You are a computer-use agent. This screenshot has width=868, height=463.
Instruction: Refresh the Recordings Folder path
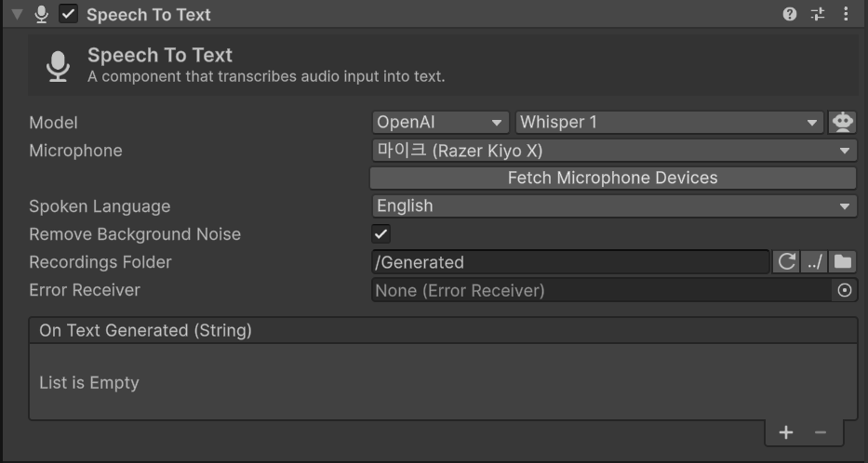(786, 261)
